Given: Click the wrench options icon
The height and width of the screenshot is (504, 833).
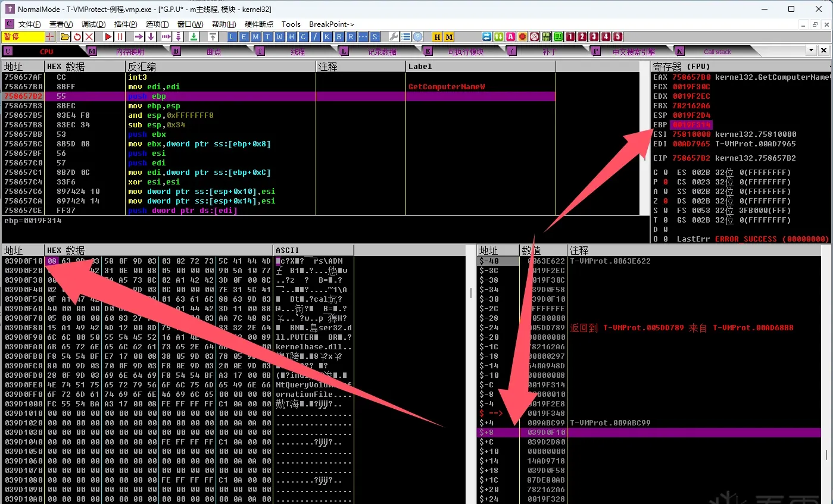Looking at the screenshot, I should [394, 37].
